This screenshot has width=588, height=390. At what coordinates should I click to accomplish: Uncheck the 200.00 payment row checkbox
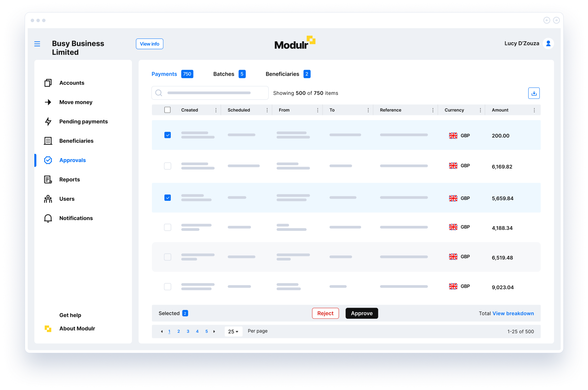(x=168, y=135)
